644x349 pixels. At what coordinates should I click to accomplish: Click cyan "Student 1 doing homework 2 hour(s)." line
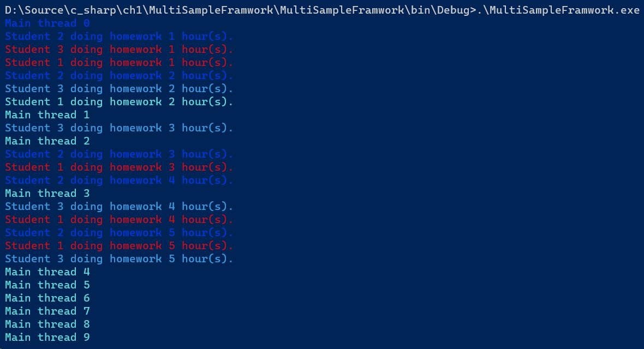point(119,102)
